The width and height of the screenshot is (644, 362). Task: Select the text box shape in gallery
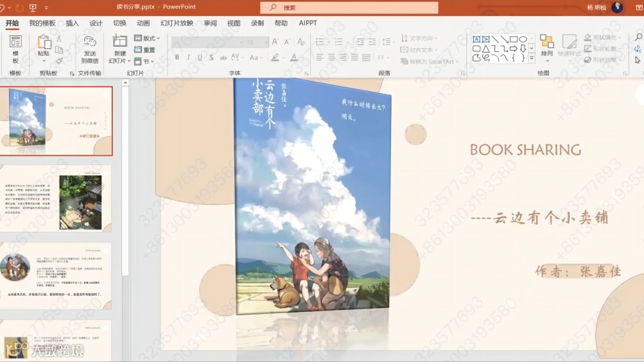(476, 39)
